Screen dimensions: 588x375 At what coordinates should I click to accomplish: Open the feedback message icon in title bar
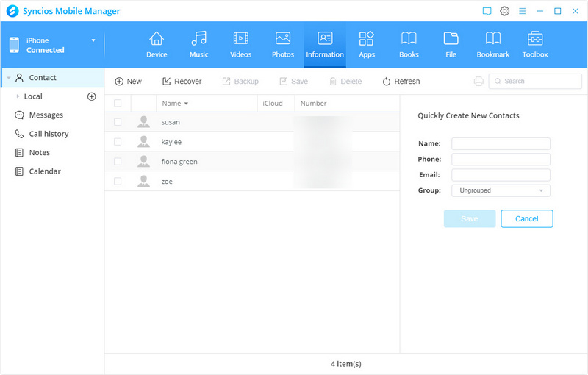(x=487, y=11)
